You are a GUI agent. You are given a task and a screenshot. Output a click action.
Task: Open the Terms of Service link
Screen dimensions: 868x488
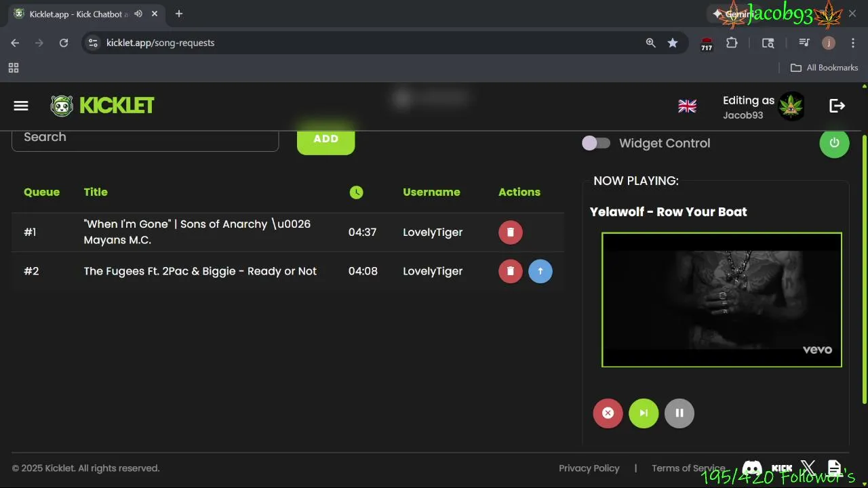click(x=688, y=468)
